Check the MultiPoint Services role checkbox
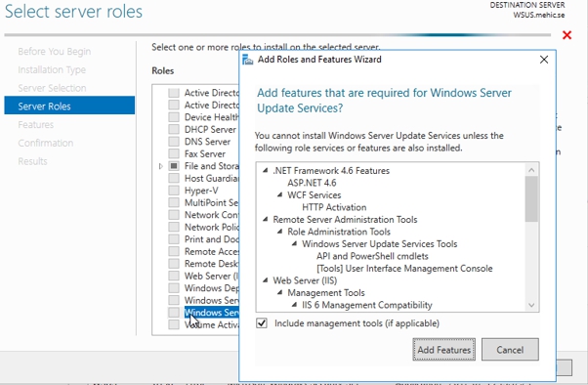The image size is (588, 385). (174, 202)
